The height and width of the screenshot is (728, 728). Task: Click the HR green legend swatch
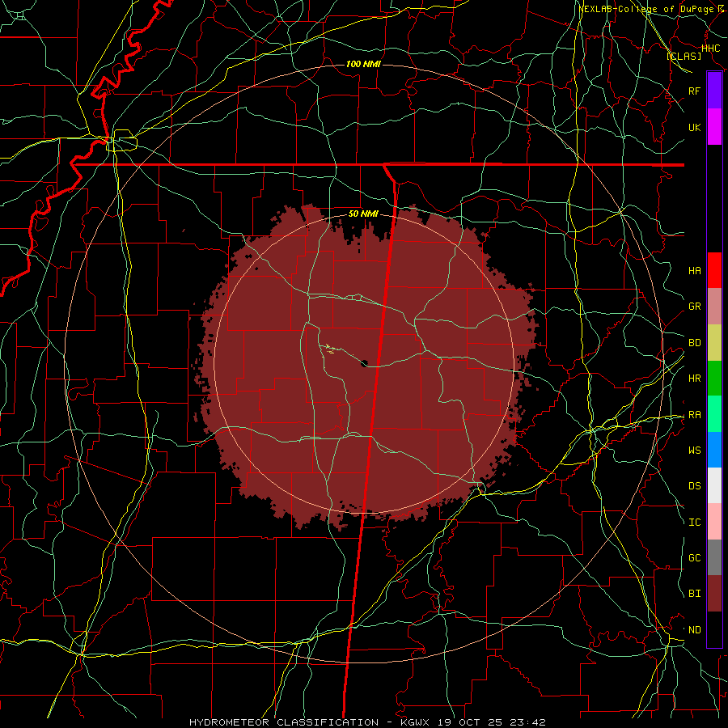[x=714, y=379]
